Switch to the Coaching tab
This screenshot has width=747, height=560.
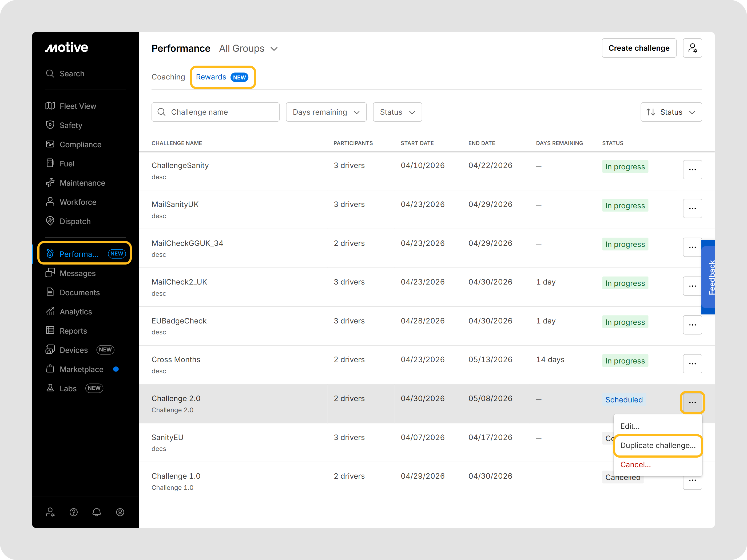tap(168, 77)
